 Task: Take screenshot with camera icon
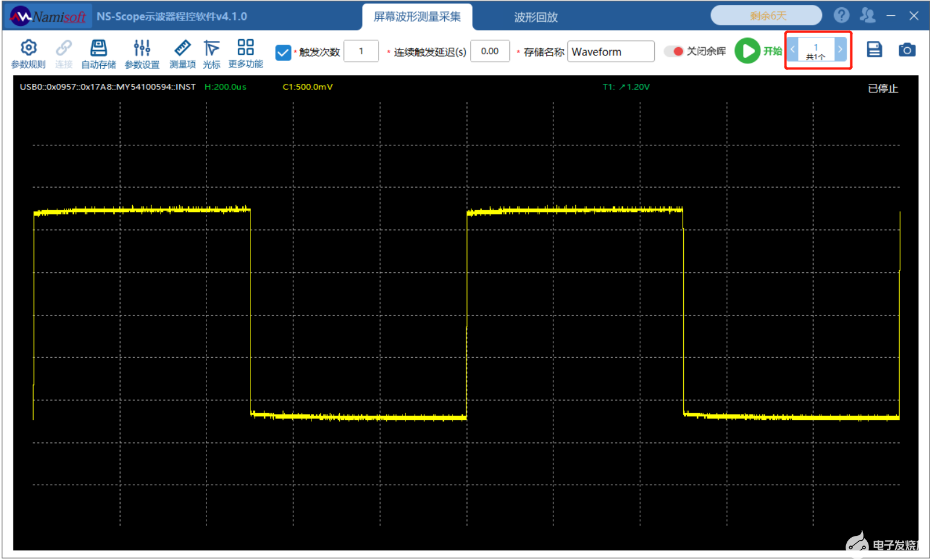click(x=907, y=49)
